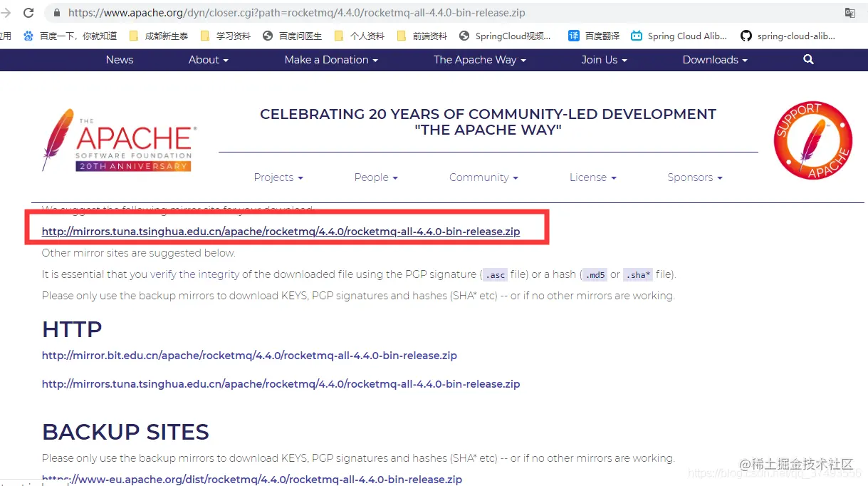Click the BACKUP SITES heading
868x486 pixels.
(x=125, y=432)
